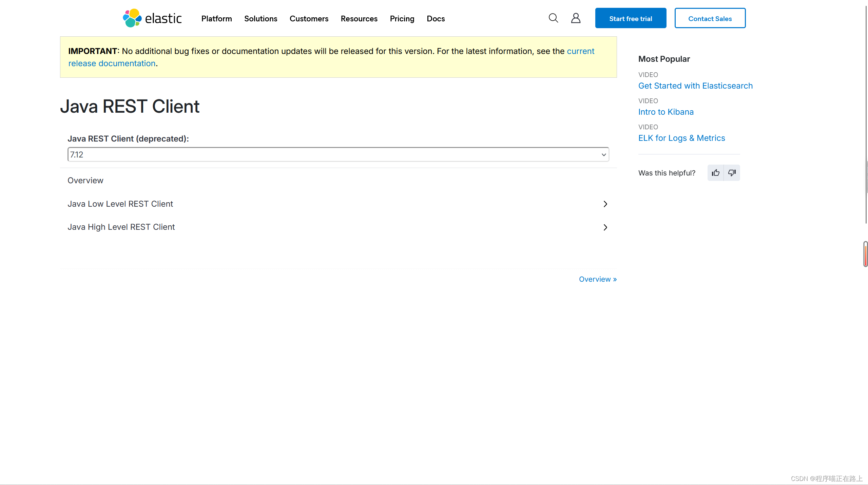Follow the Overview » next link

coord(598,279)
